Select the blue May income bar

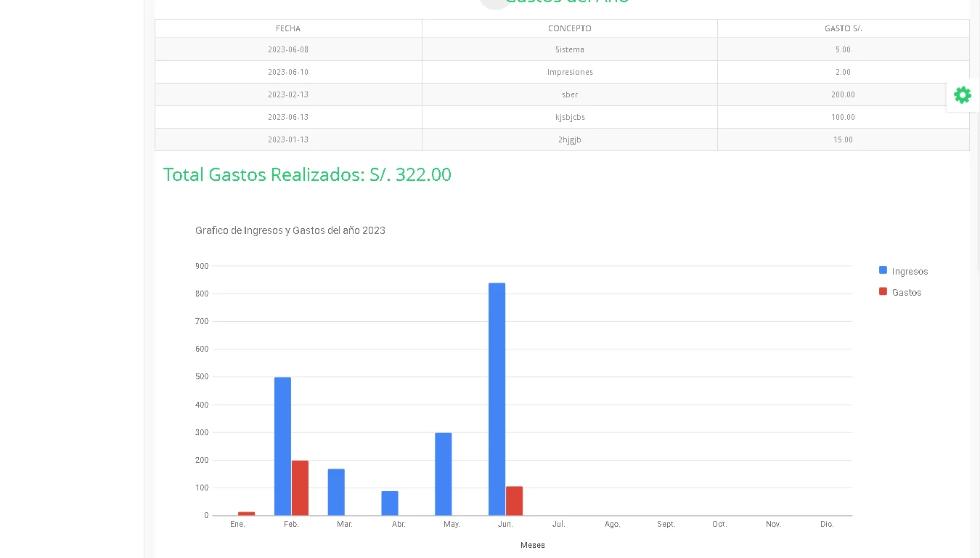point(443,474)
